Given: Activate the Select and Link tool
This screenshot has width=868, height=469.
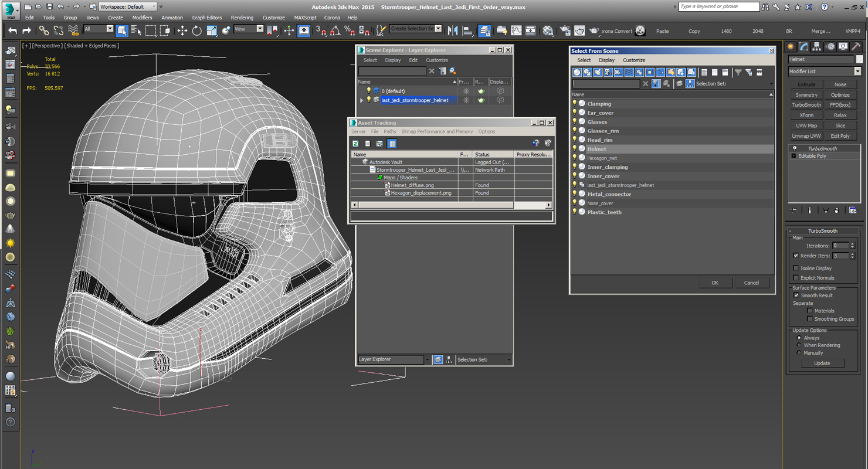Looking at the screenshot, I should [x=44, y=30].
